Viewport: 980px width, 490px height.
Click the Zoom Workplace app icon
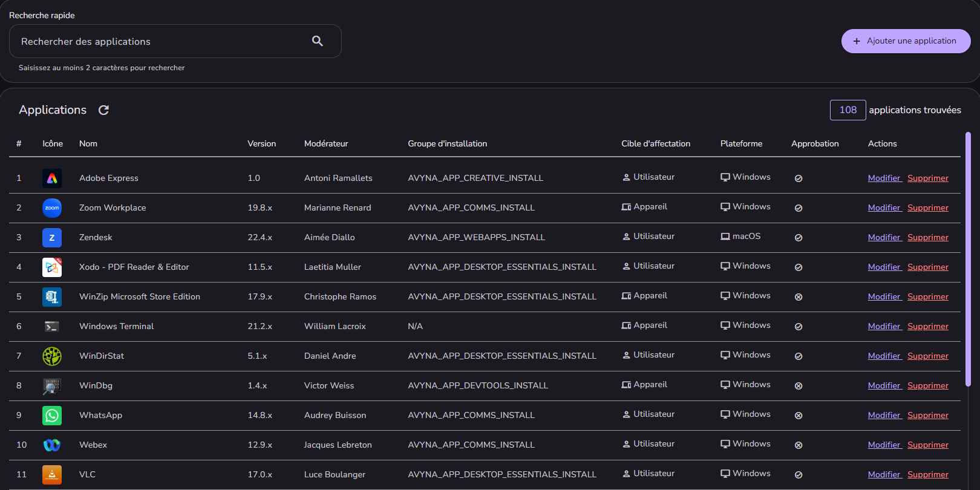(x=52, y=207)
